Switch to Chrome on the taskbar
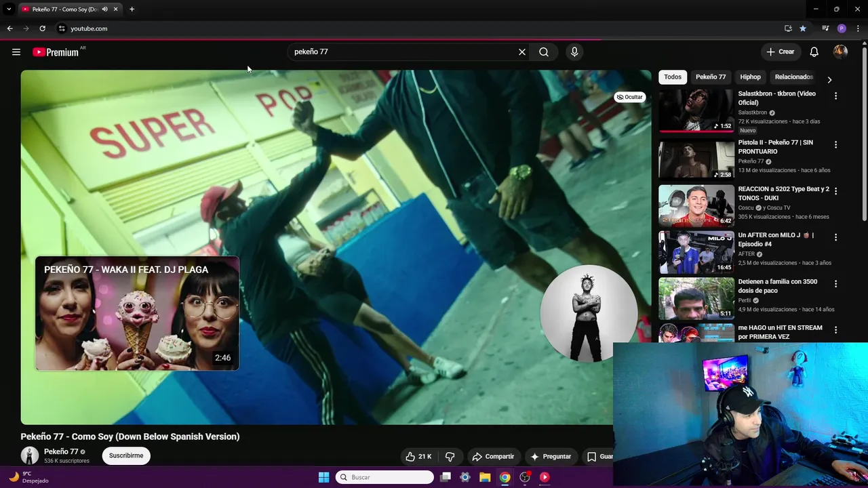 coord(505,477)
